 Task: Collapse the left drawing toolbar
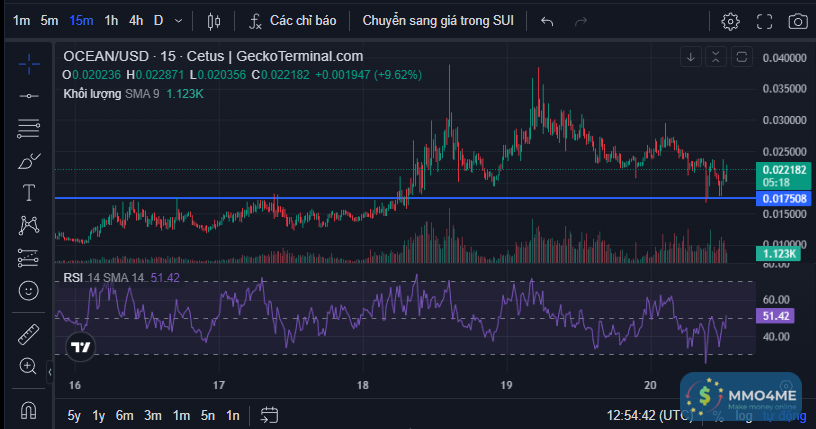click(50, 372)
